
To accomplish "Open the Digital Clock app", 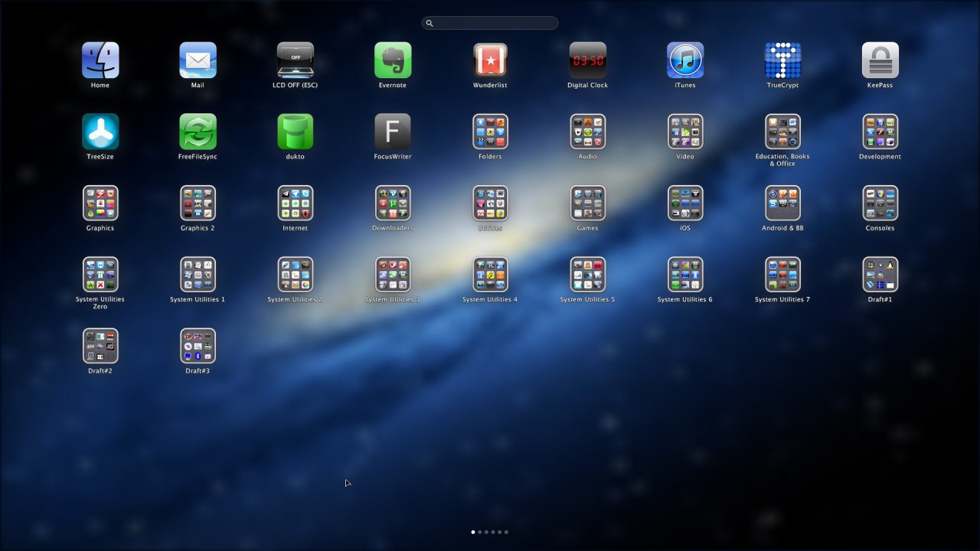I will click(587, 60).
